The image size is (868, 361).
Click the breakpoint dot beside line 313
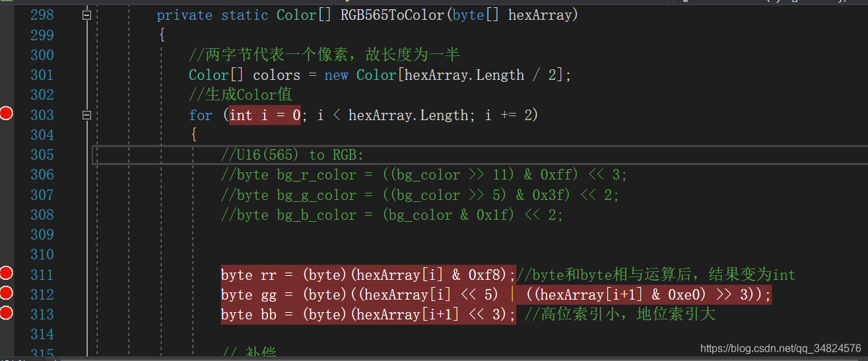pyautogui.click(x=7, y=312)
